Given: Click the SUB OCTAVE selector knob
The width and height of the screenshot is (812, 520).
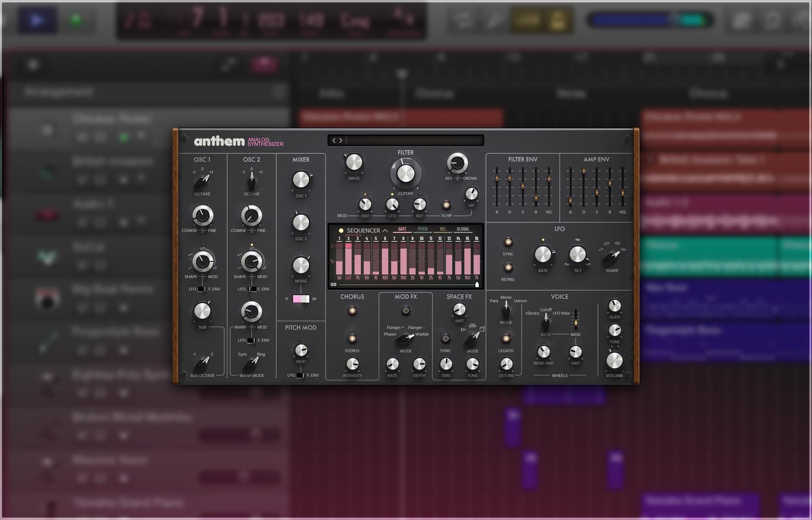Looking at the screenshot, I should [x=202, y=364].
